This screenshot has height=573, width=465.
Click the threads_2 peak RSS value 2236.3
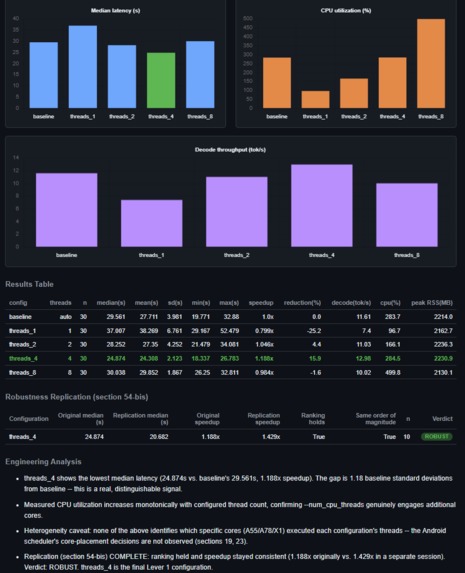443,345
